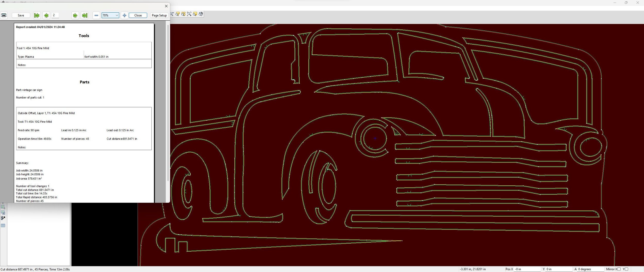Click the report preview vertical scrollbar

pos(168,103)
